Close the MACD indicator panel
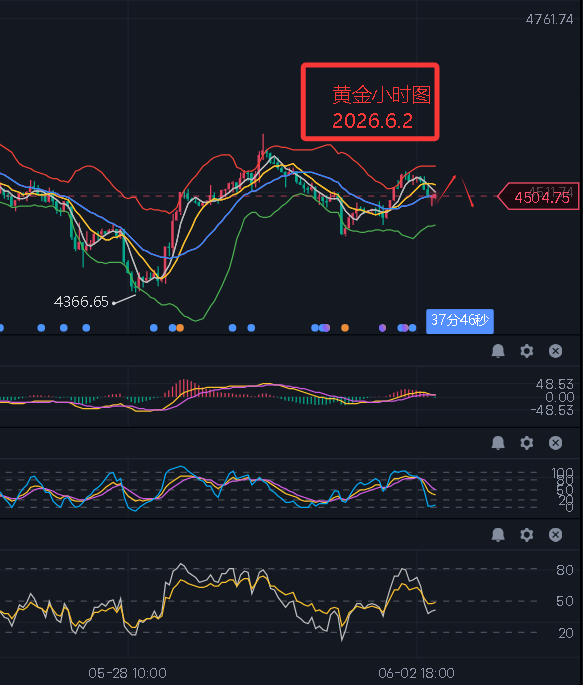Image resolution: width=583 pixels, height=685 pixels. [555, 351]
